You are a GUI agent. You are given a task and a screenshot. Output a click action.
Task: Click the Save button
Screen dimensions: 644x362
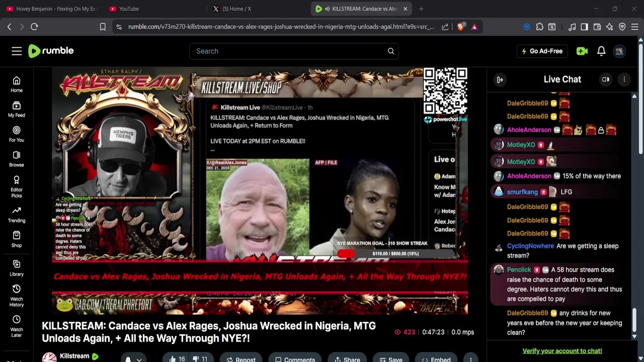click(x=390, y=359)
